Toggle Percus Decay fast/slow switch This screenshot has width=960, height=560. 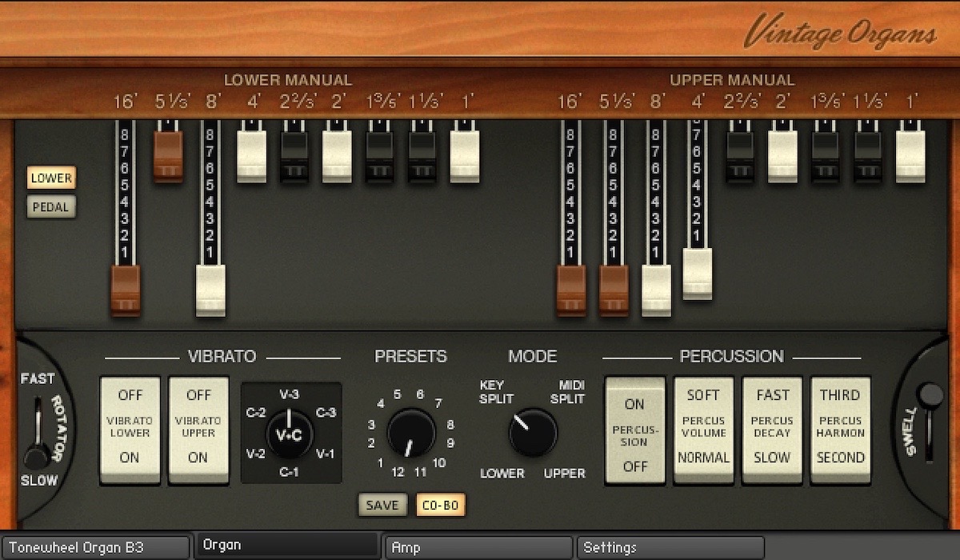[773, 430]
